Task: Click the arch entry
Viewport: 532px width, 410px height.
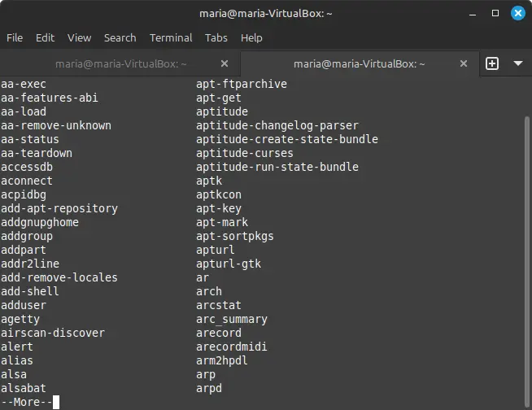Action: (209, 291)
